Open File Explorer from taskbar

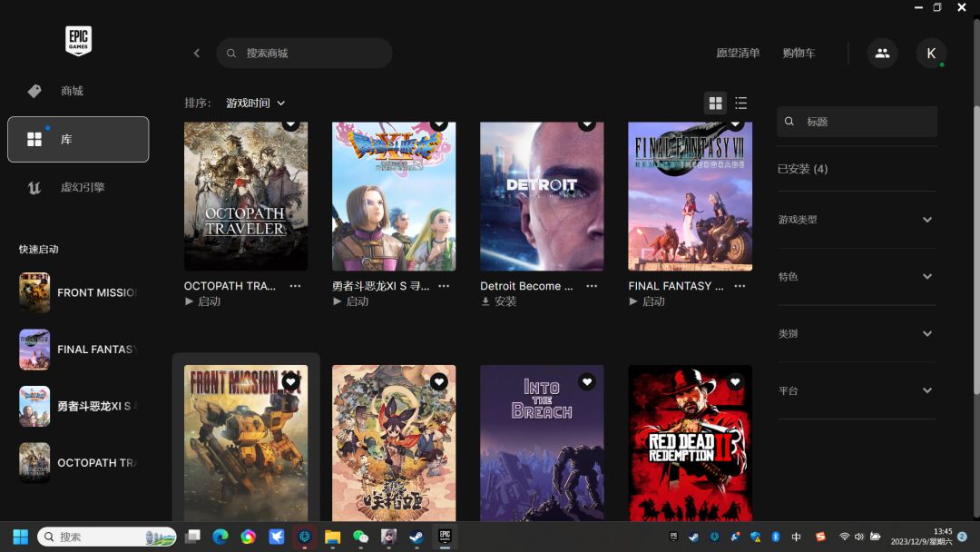[x=332, y=537]
